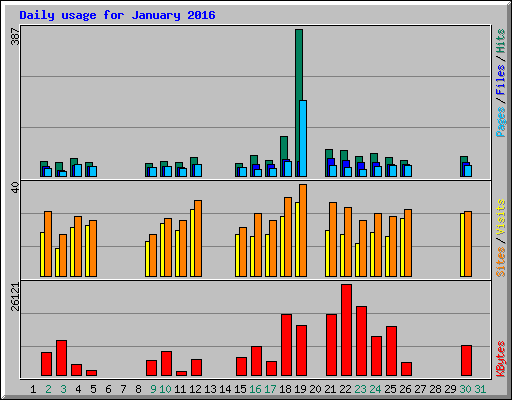Image resolution: width=512 pixels, height=400 pixels.
Task: Click day label 22 on the x-axis
Action: [x=345, y=389]
